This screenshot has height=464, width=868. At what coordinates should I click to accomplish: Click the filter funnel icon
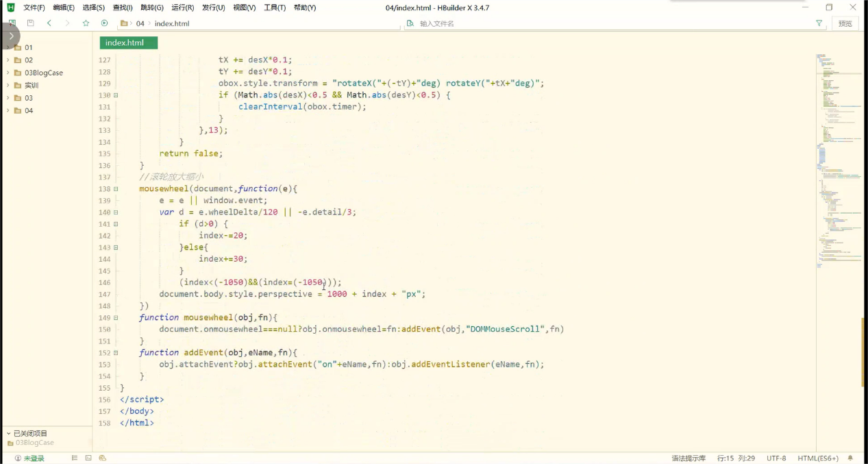pos(819,23)
